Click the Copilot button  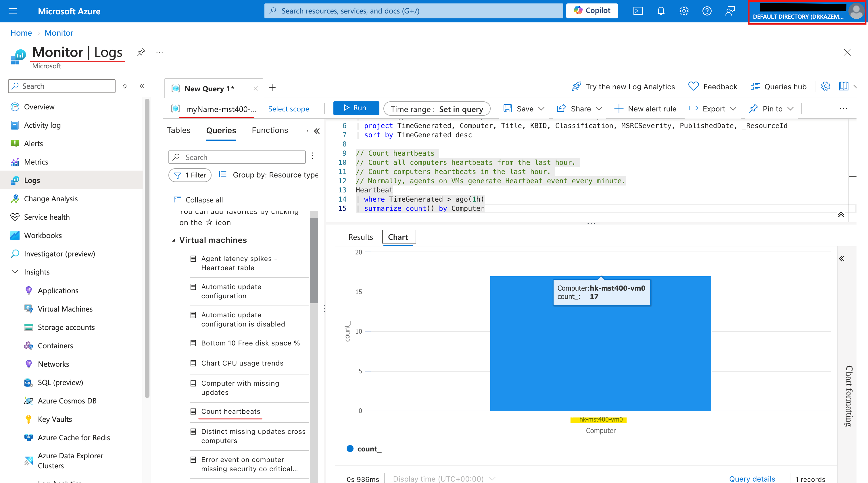592,11
